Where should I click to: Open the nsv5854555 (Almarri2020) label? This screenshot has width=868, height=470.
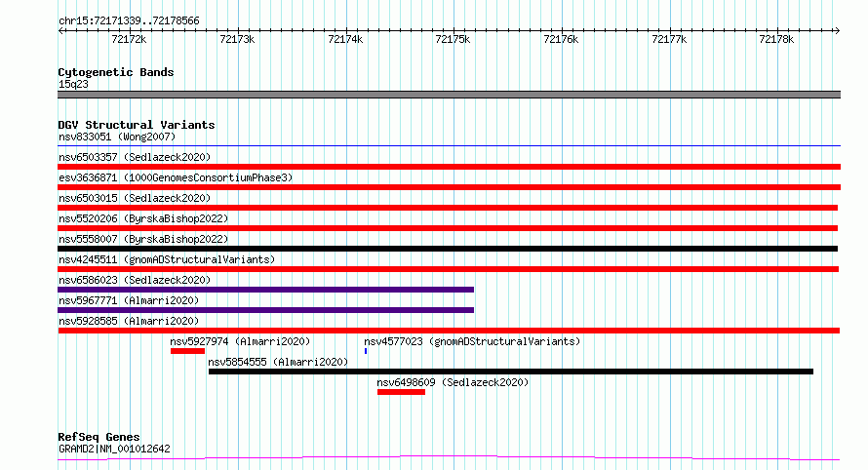pyautogui.click(x=279, y=362)
